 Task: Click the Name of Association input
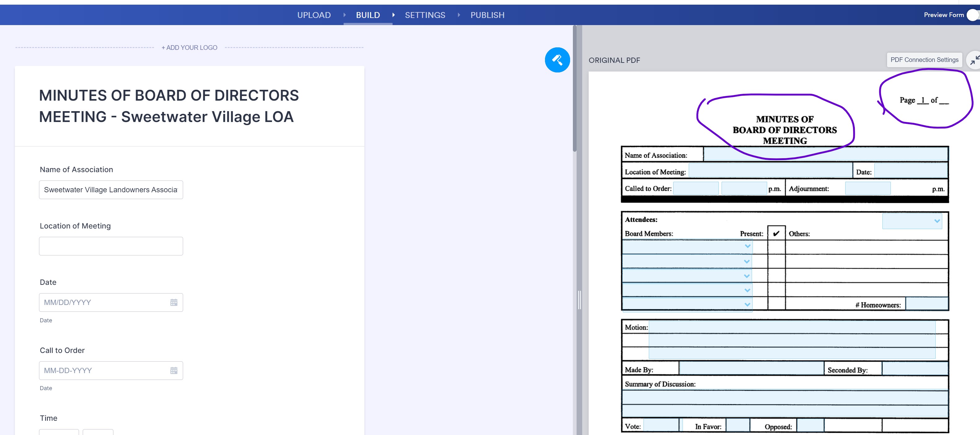(x=111, y=190)
